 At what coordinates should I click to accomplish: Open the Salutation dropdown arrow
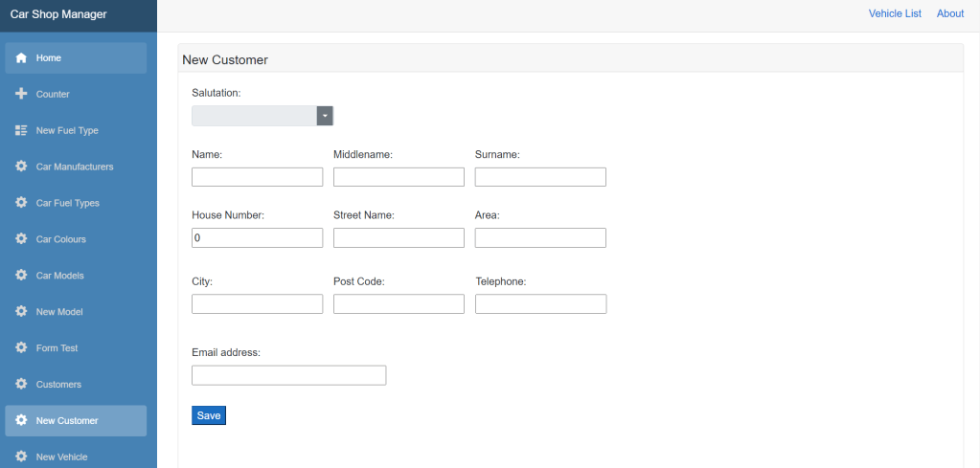[x=325, y=116]
